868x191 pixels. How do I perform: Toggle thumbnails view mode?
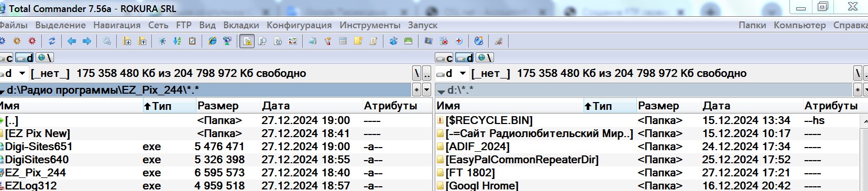tap(293, 41)
